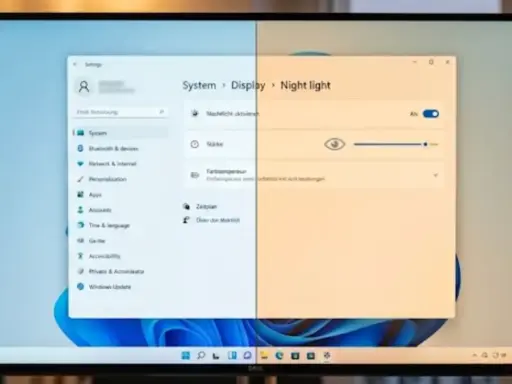Go to Personalization settings
512x384 pixels.
coord(107,179)
